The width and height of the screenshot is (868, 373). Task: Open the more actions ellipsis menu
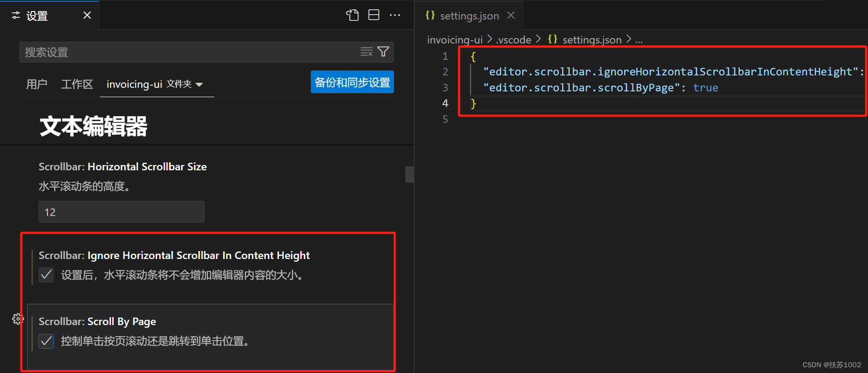pos(395,15)
